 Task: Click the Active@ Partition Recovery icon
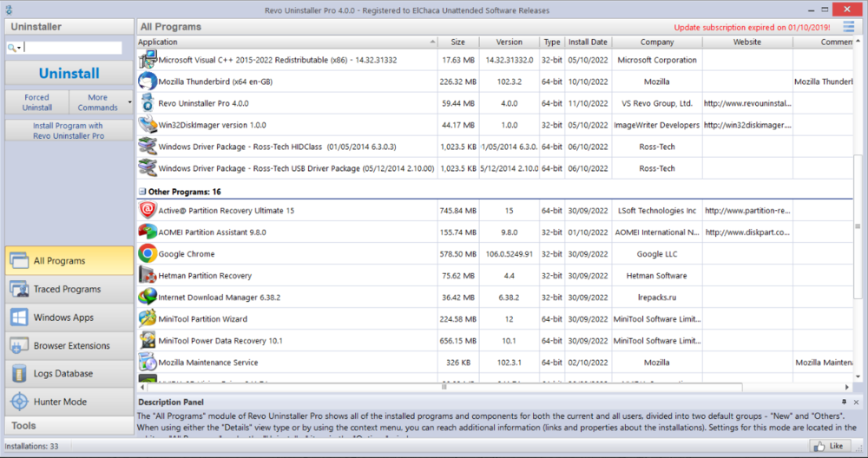147,211
